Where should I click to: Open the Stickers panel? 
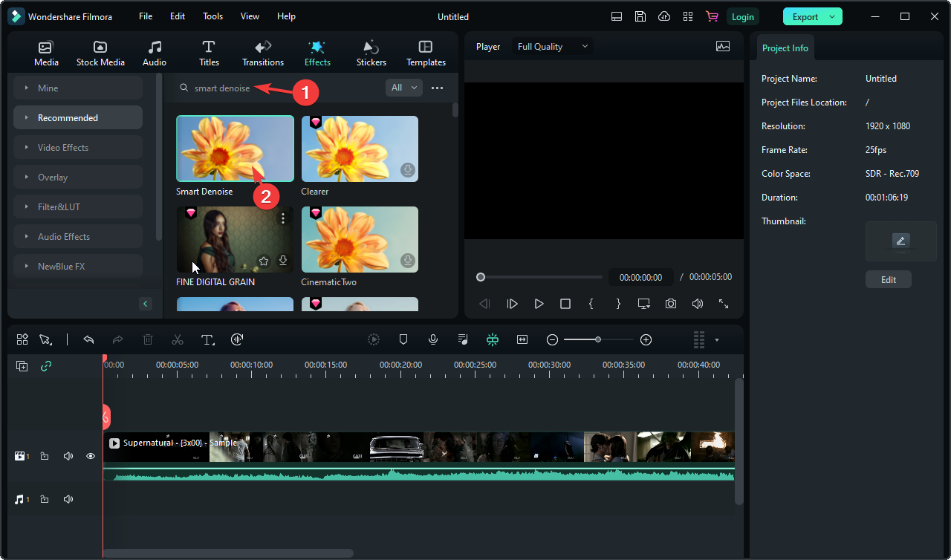coord(371,53)
